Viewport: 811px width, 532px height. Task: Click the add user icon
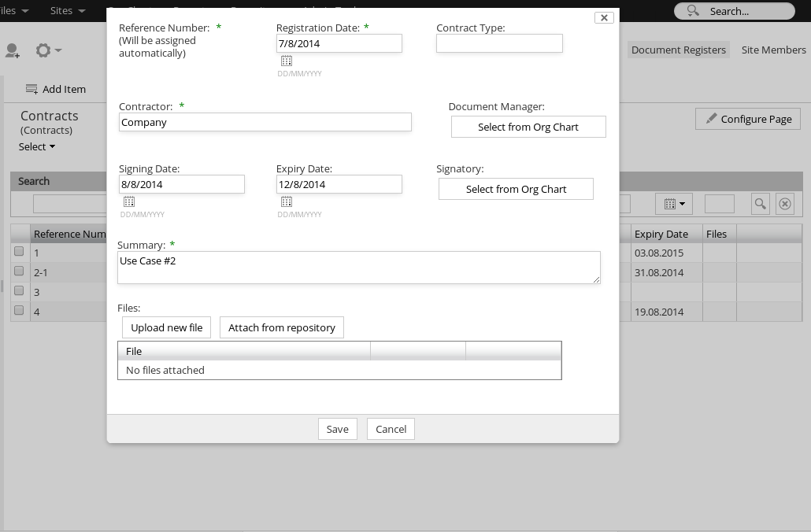tap(13, 50)
